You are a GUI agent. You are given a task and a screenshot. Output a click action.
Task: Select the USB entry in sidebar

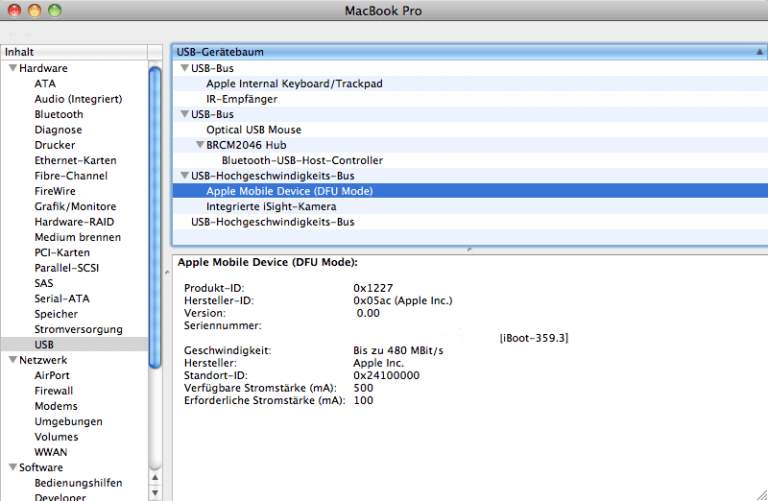point(74,344)
